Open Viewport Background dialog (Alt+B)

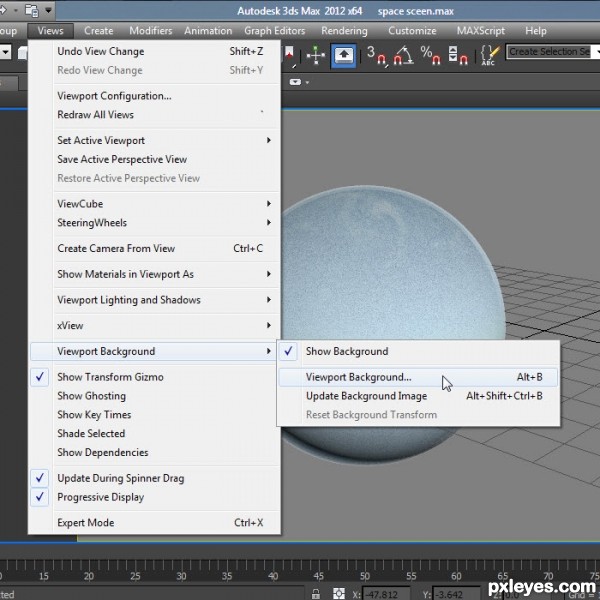pyautogui.click(x=418, y=377)
